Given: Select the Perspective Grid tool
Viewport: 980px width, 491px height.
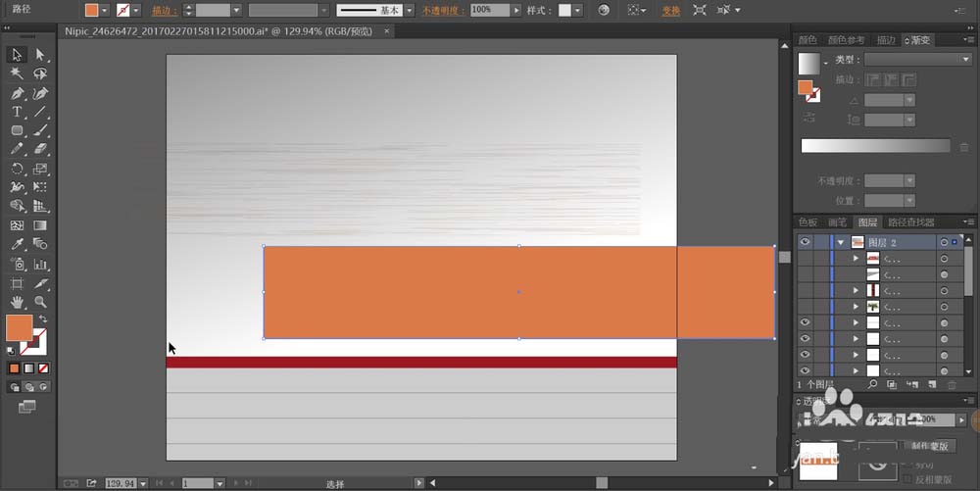Looking at the screenshot, I should pyautogui.click(x=40, y=206).
